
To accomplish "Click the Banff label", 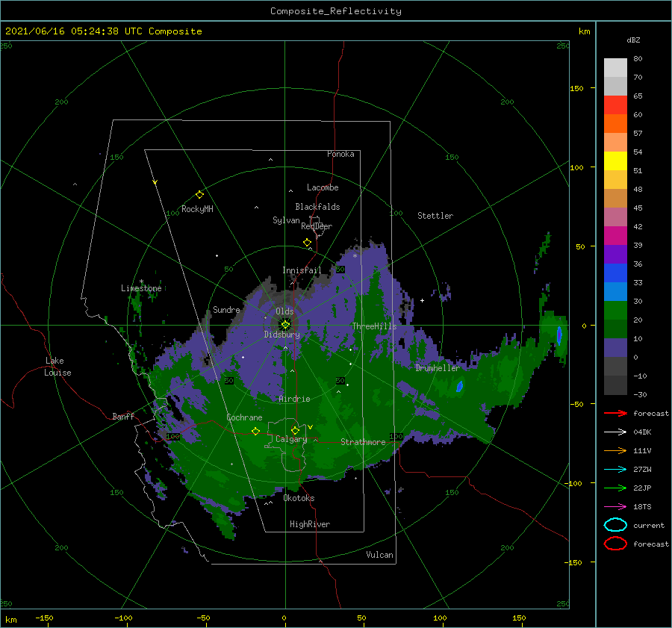I will [x=123, y=416].
